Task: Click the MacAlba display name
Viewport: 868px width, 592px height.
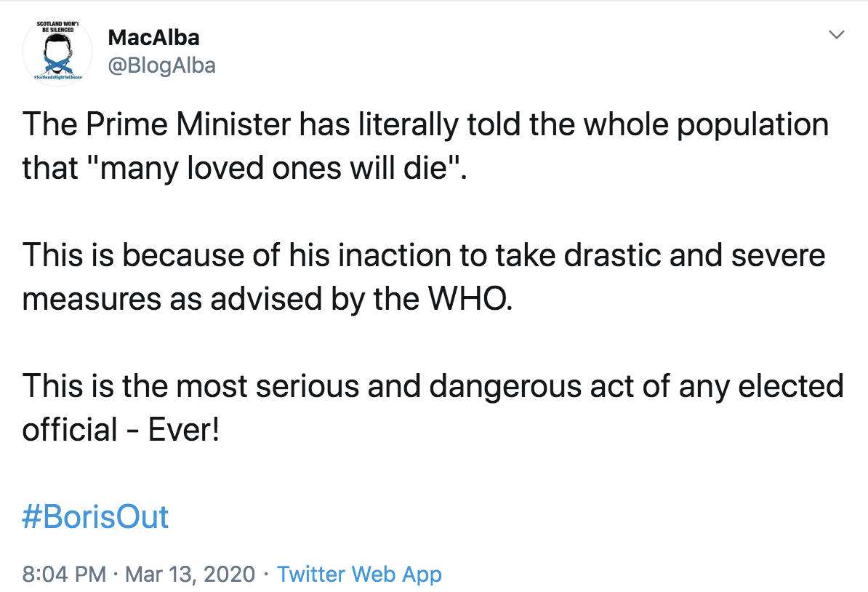Action: pos(153,36)
